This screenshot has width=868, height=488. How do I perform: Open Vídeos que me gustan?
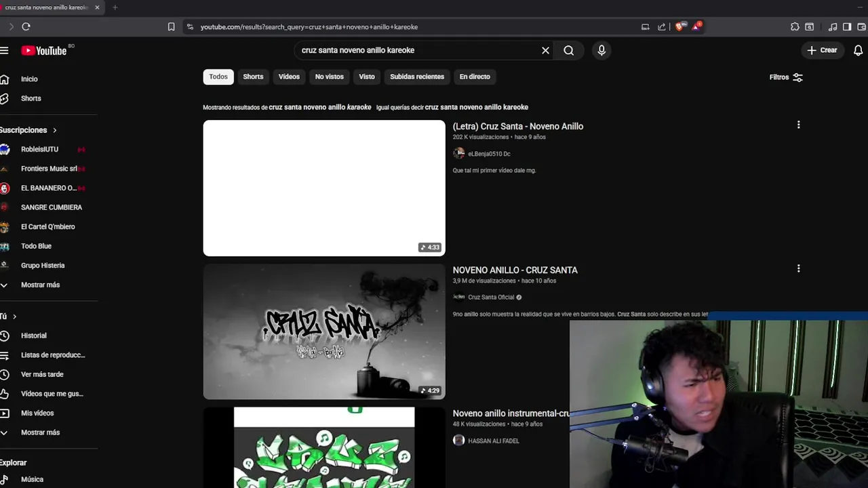[52, 394]
